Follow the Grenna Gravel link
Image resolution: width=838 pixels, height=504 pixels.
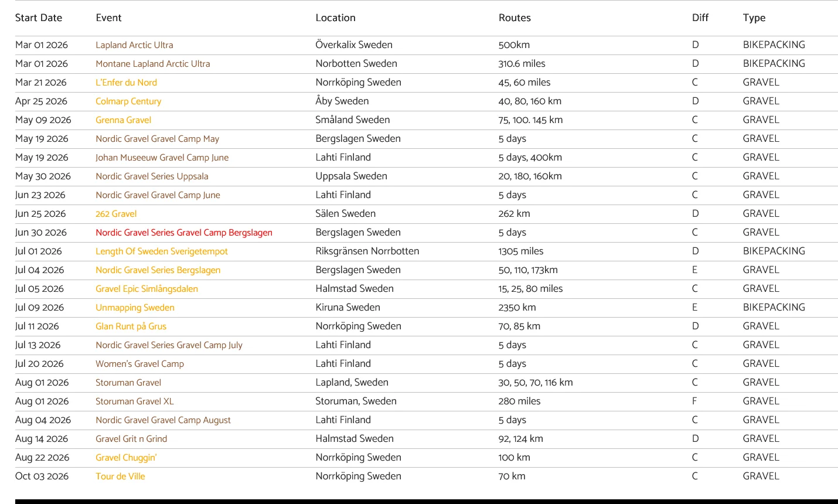(123, 120)
